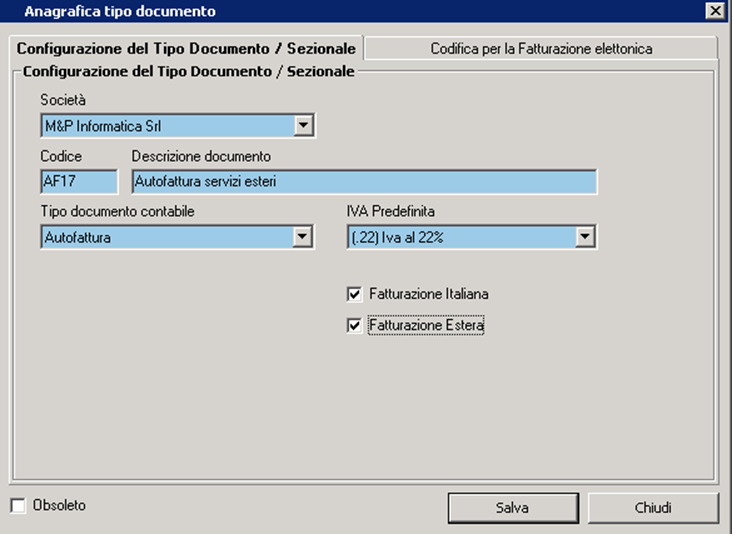
Task: Click the Autofattura combo box value
Action: click(x=167, y=237)
